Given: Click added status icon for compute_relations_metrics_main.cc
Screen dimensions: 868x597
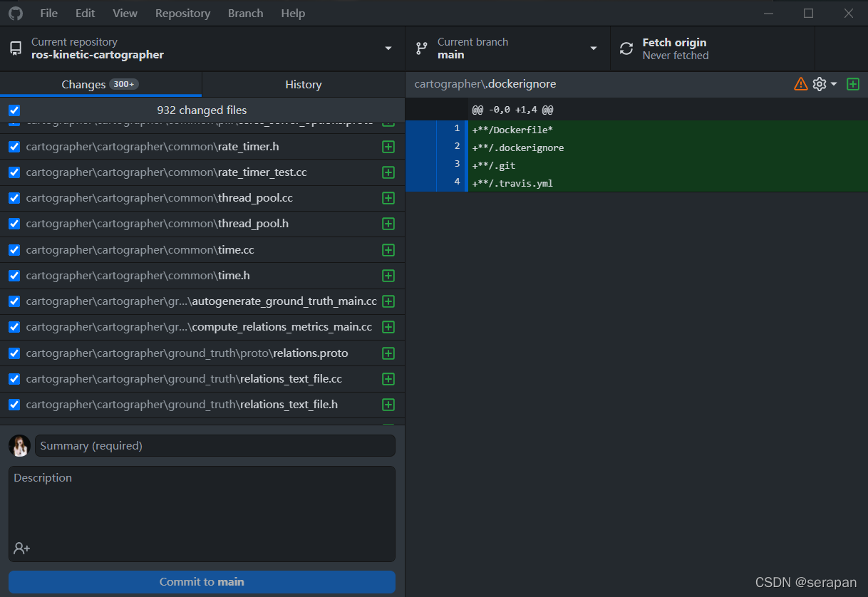Looking at the screenshot, I should tap(388, 327).
